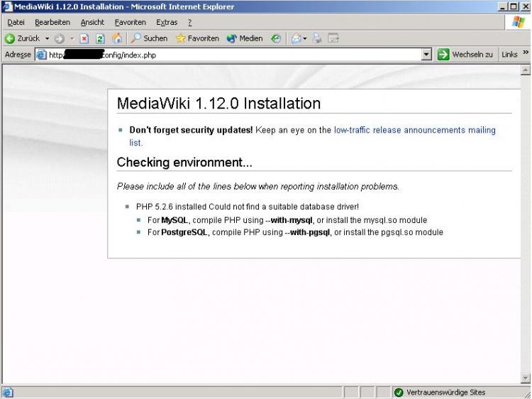This screenshot has width=532, height=399.
Task: Minimize the Internet Explorer window
Action: pos(503,7)
